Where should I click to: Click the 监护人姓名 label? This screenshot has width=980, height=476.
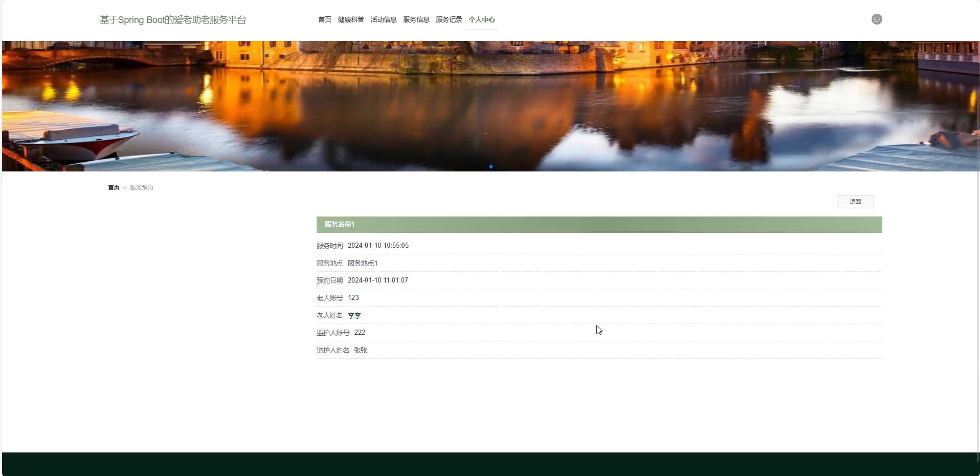[333, 350]
